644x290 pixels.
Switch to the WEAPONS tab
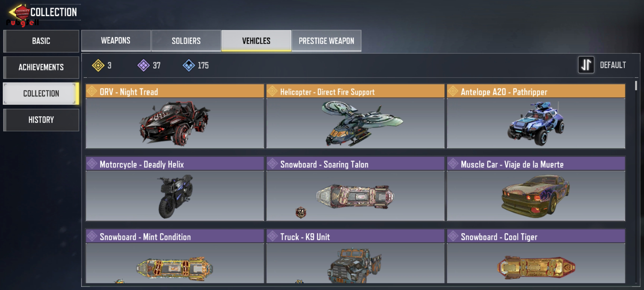tap(116, 41)
